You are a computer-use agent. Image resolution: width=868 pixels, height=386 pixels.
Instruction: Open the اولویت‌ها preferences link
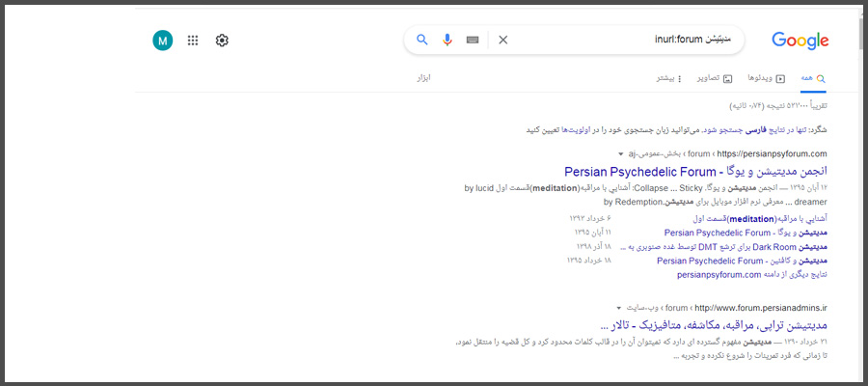[x=575, y=130]
